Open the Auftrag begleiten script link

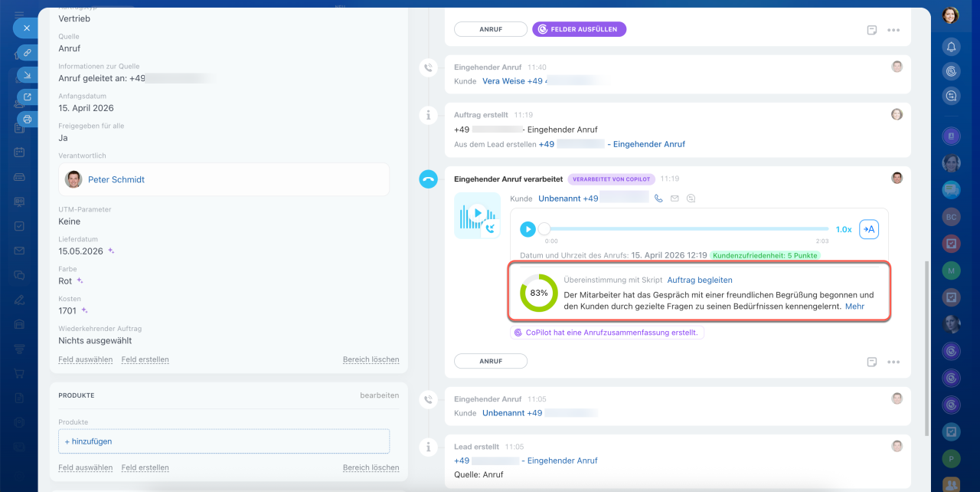coord(699,280)
